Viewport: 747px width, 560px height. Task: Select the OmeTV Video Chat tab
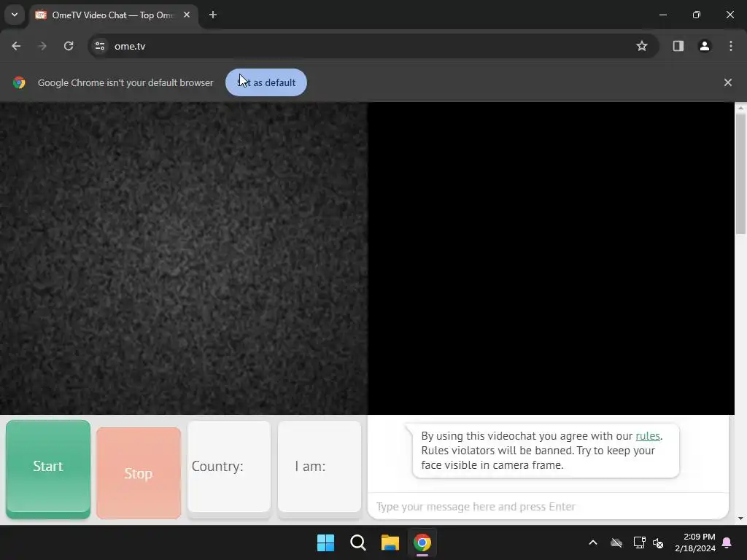[113, 15]
